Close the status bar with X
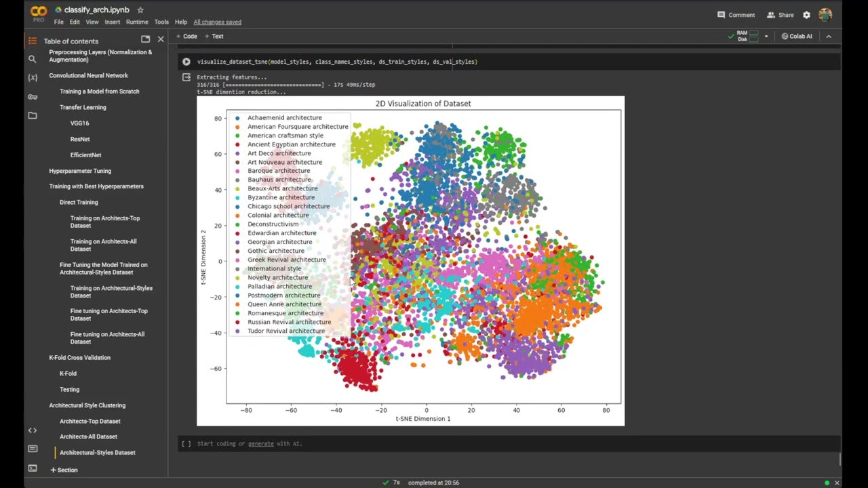 pyautogui.click(x=837, y=483)
